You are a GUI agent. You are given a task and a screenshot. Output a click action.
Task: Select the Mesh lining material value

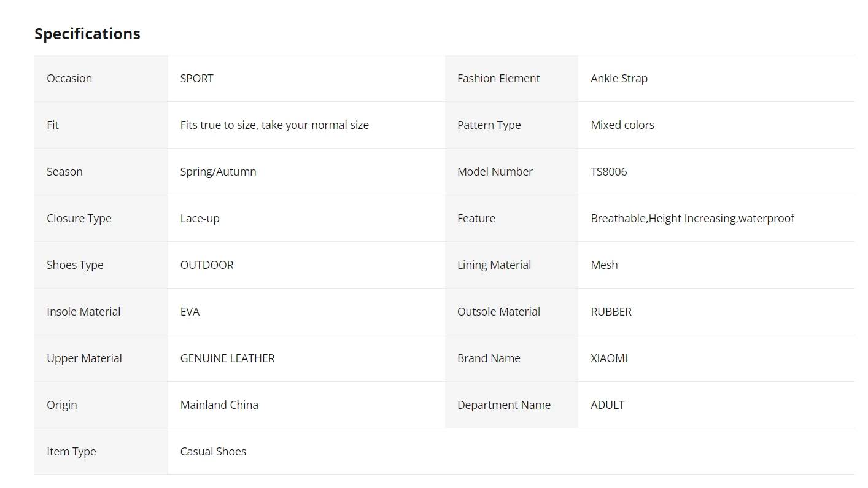605,265
